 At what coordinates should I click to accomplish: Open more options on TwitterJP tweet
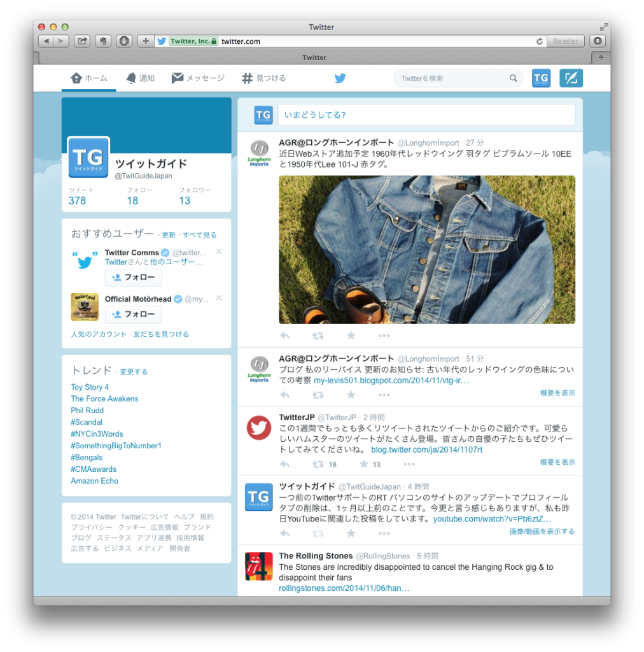click(x=409, y=464)
